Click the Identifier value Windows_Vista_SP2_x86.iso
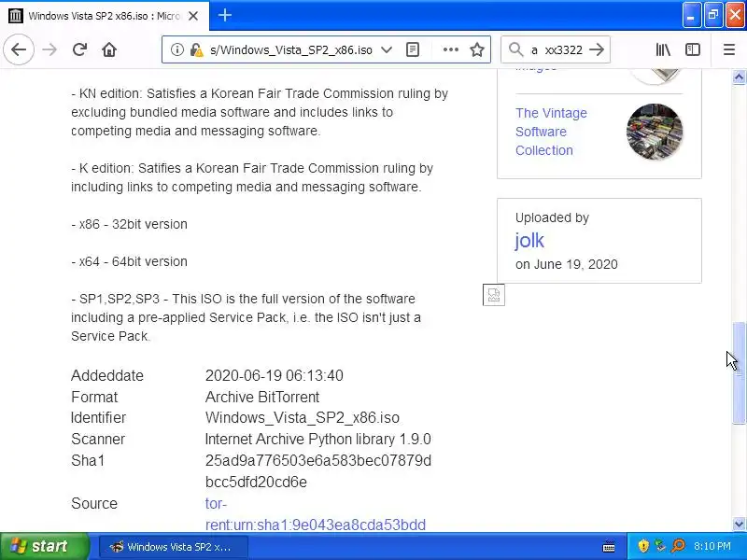This screenshot has width=747, height=560. (x=302, y=417)
